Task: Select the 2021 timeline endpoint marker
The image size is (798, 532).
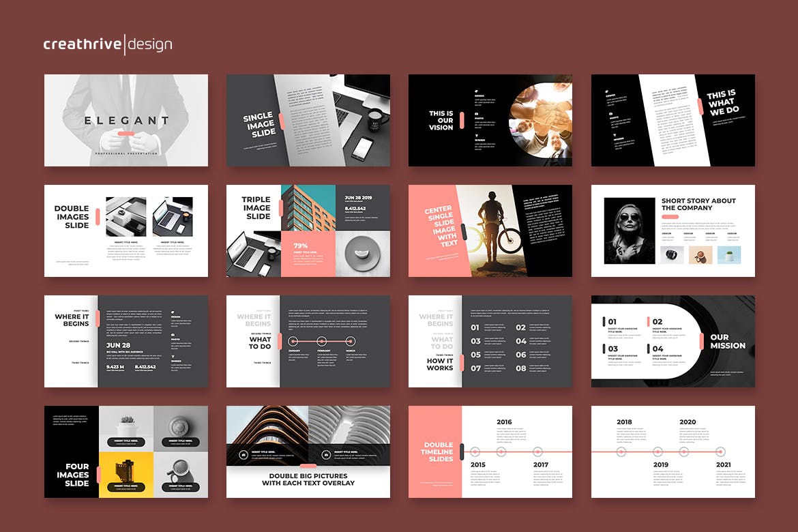Action: tap(720, 451)
